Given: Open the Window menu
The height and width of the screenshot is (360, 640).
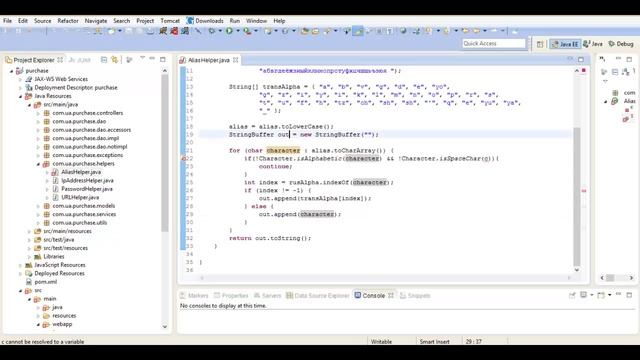Looking at the screenshot, I should coord(256,20).
